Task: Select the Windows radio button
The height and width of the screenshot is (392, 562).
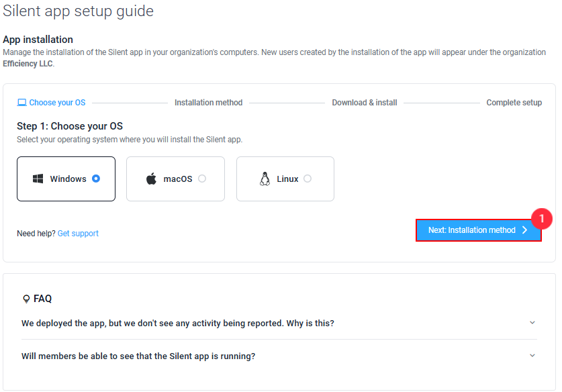Action: click(x=96, y=179)
